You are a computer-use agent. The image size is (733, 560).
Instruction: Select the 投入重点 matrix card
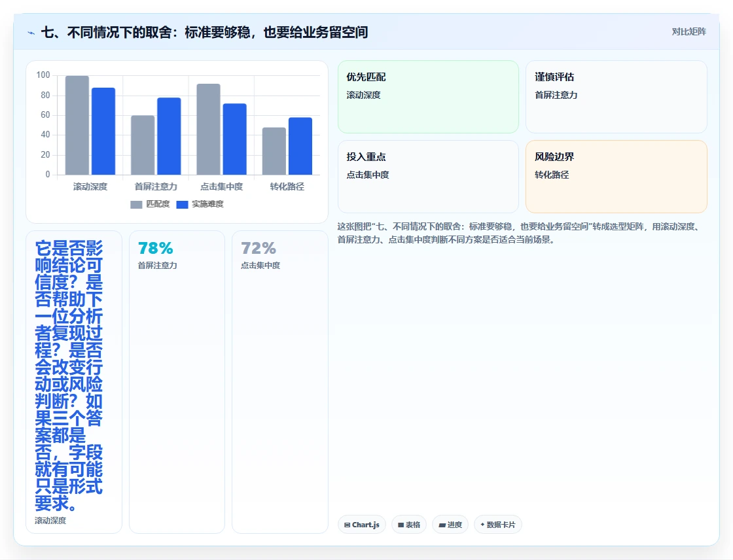[x=428, y=177]
